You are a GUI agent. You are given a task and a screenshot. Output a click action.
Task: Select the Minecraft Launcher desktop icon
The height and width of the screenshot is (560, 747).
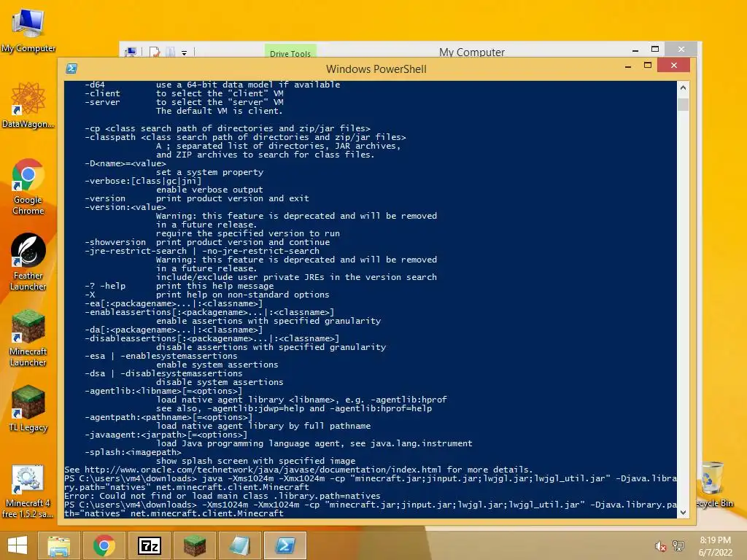pyautogui.click(x=28, y=338)
